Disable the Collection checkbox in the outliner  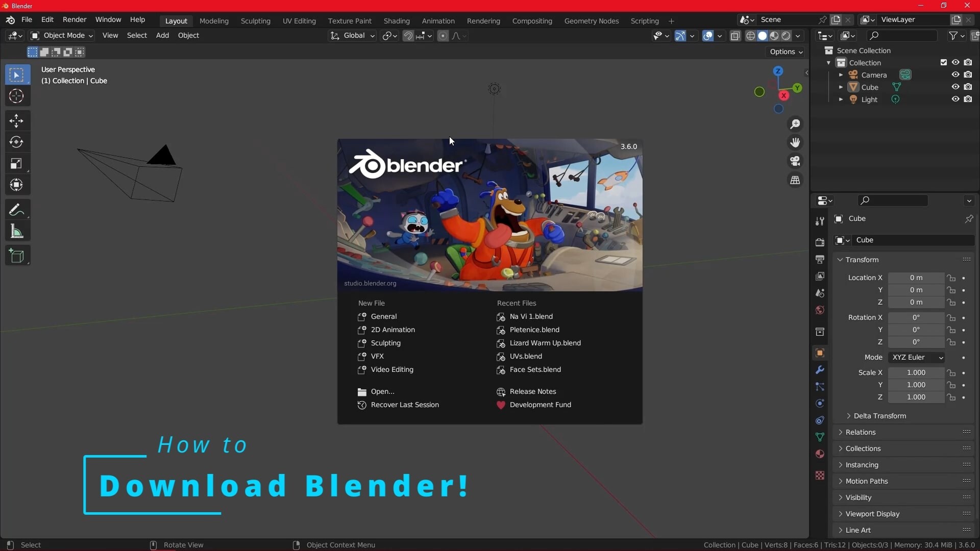943,62
